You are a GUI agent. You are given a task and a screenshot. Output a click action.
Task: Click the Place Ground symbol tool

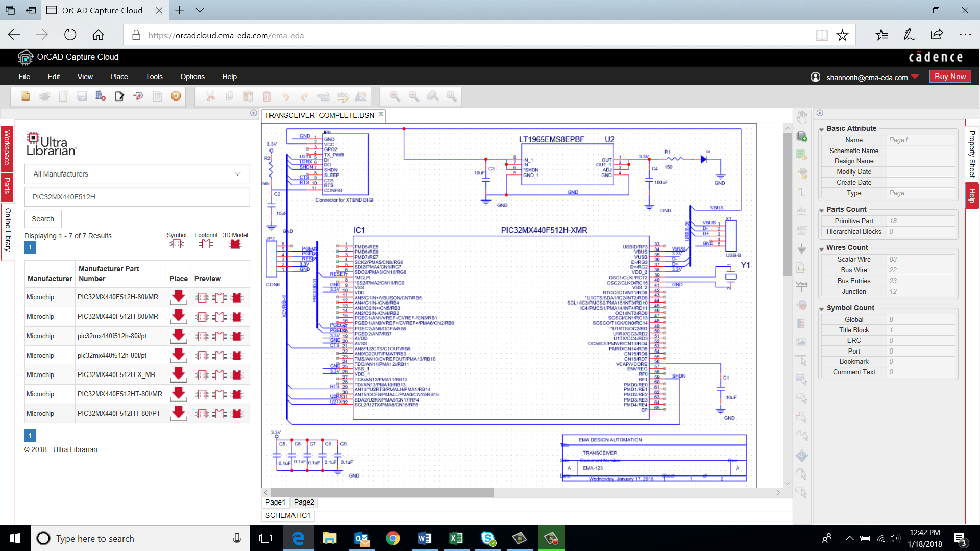[801, 249]
